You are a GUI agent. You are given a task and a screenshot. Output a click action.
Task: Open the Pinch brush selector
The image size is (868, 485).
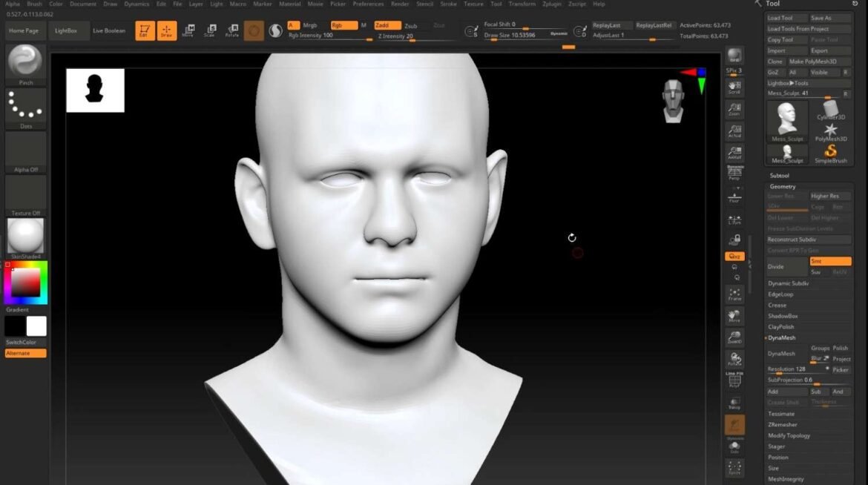[25, 62]
